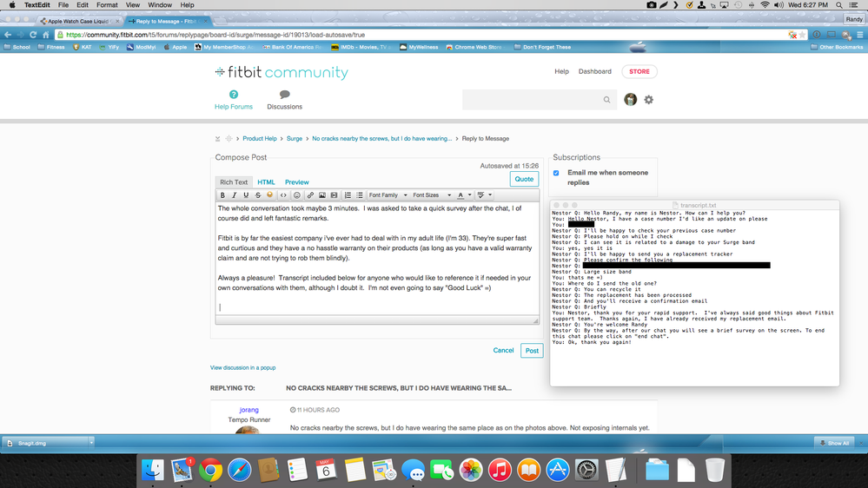The height and width of the screenshot is (488, 868).
Task: Open the Other Bookmarks folder
Action: point(837,47)
